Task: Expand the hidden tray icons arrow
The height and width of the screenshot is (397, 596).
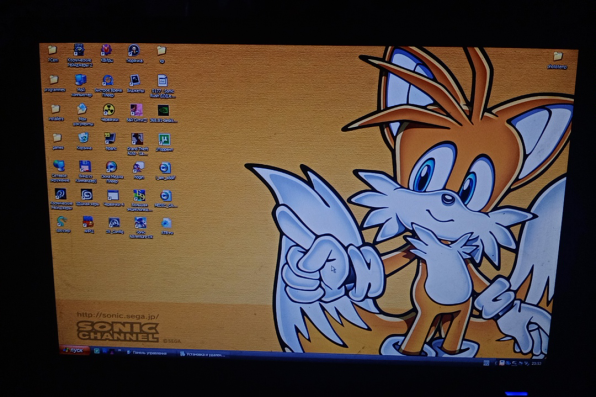Action: (x=496, y=364)
